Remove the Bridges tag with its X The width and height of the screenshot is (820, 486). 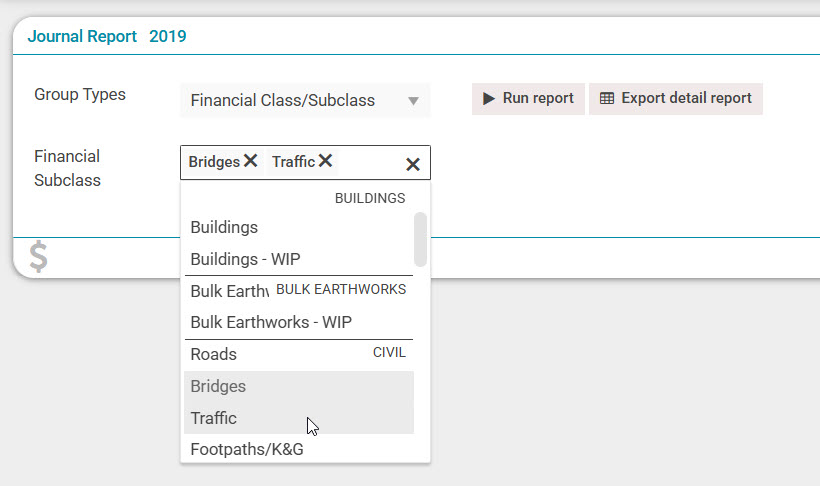(250, 161)
